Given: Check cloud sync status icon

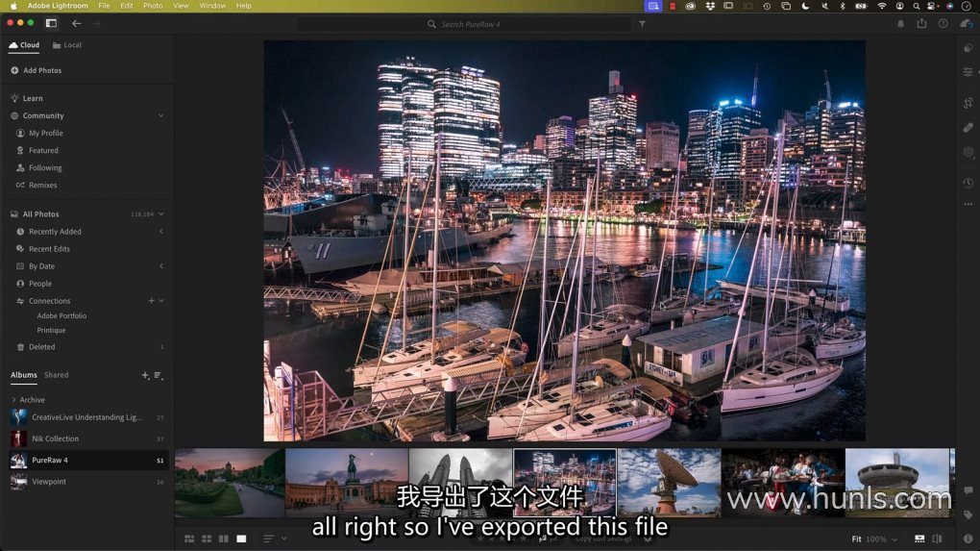Looking at the screenshot, I should tap(967, 24).
